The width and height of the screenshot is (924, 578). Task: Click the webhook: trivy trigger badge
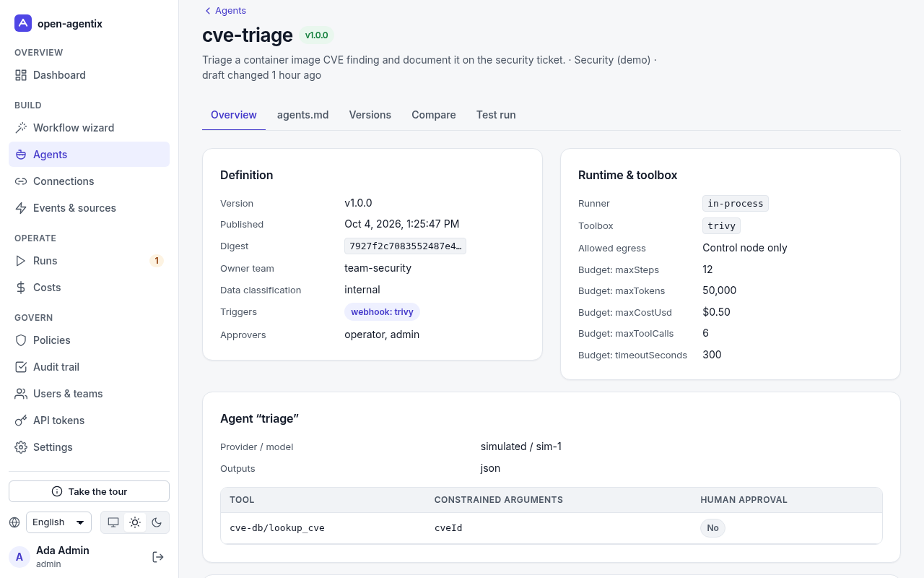coord(382,312)
